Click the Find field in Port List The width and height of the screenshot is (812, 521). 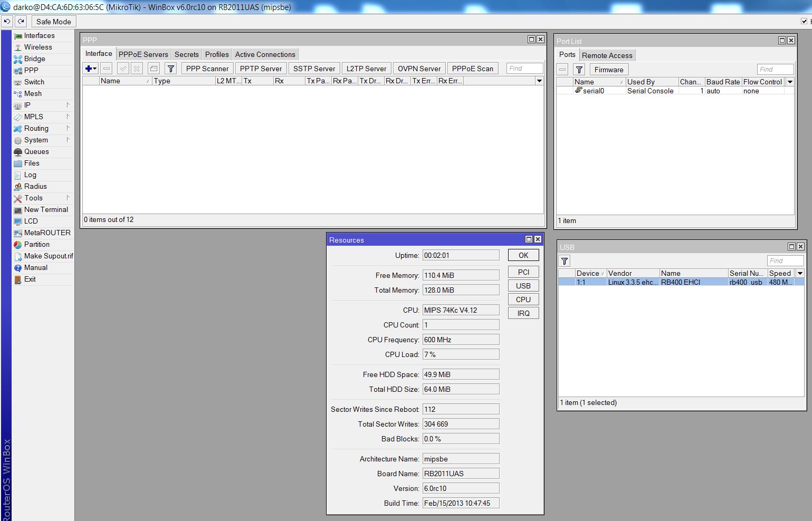click(775, 70)
